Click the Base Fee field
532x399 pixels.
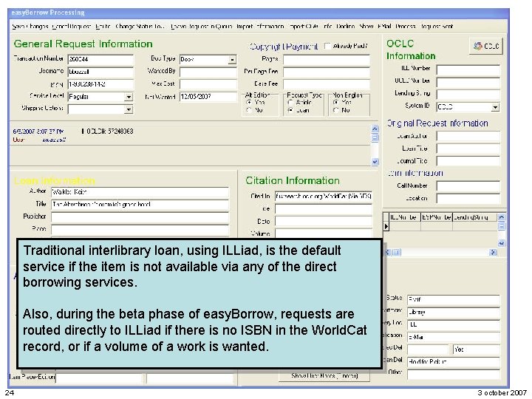click(327, 84)
